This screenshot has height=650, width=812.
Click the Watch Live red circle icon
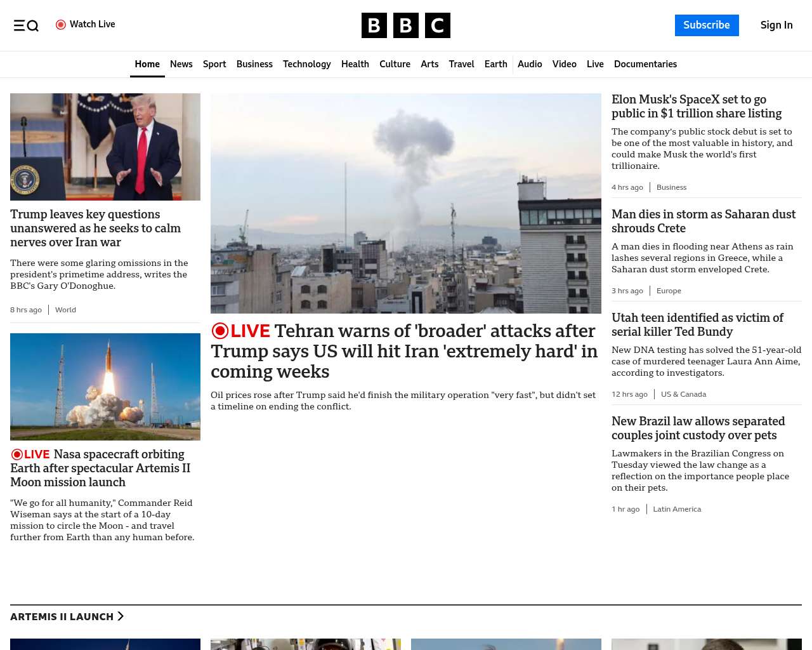[x=61, y=25]
